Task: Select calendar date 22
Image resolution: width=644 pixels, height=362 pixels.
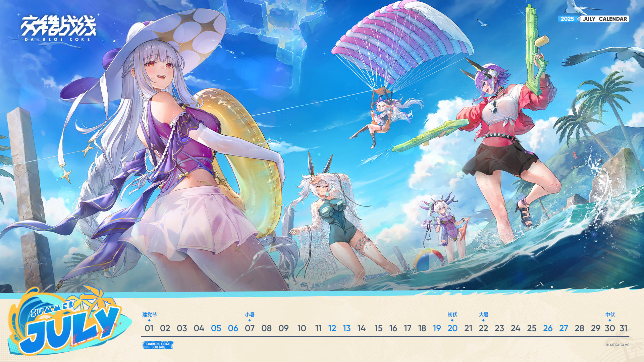Action: (483, 328)
